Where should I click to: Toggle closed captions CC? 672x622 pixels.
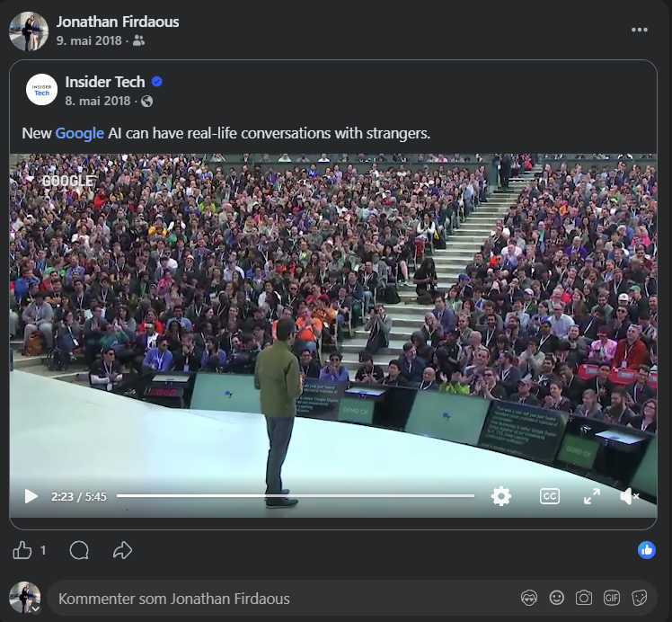click(550, 496)
